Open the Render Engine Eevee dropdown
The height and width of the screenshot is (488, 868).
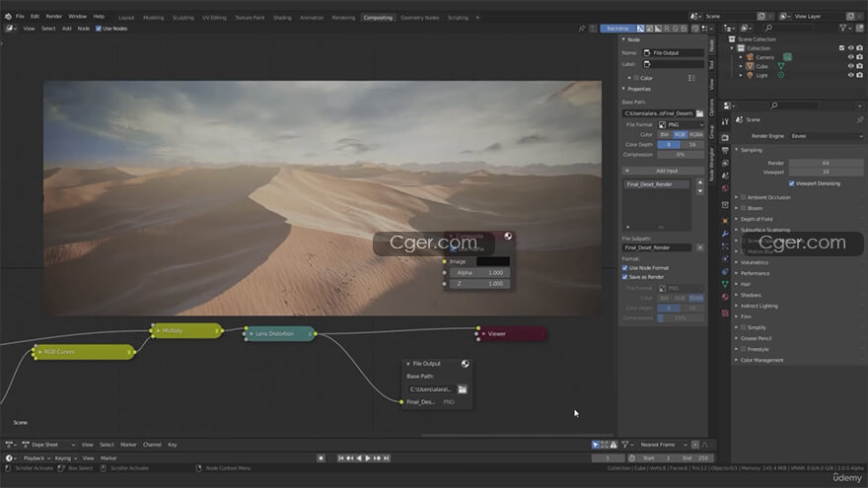(x=827, y=136)
